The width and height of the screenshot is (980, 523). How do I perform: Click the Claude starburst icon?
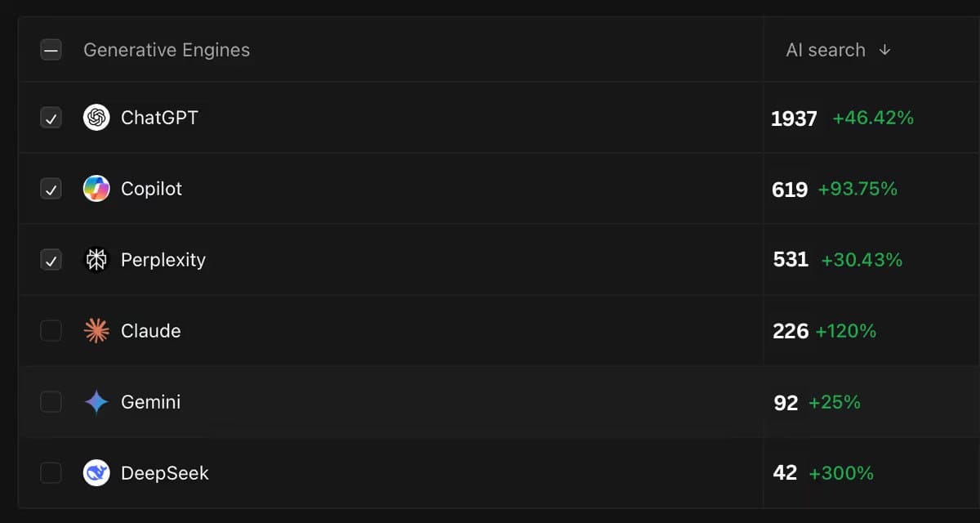point(96,331)
